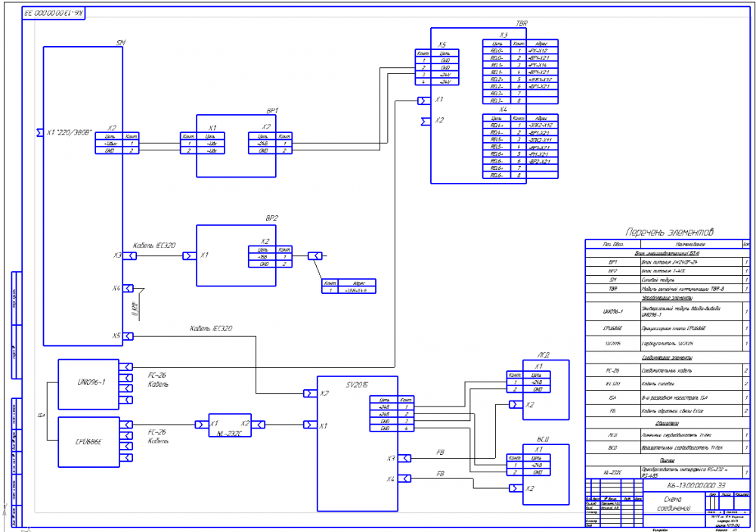Select the ВСД block title
The image size is (756, 532).
[544, 440]
